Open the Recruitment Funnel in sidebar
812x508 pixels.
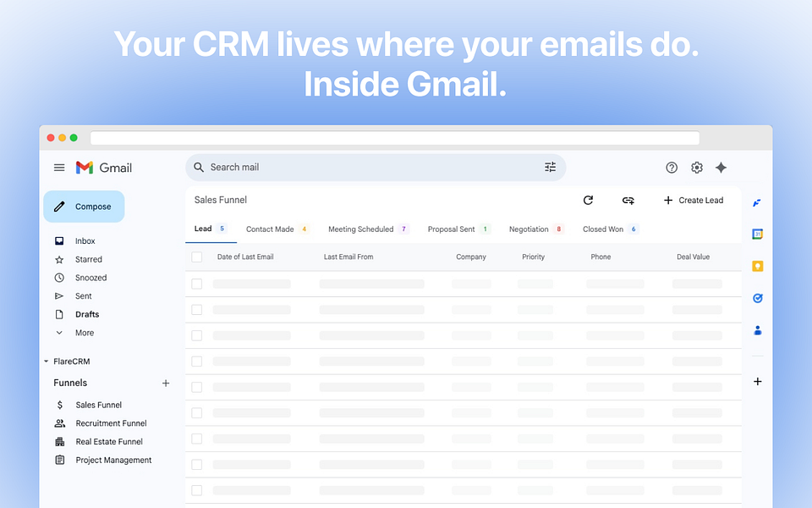click(x=111, y=423)
